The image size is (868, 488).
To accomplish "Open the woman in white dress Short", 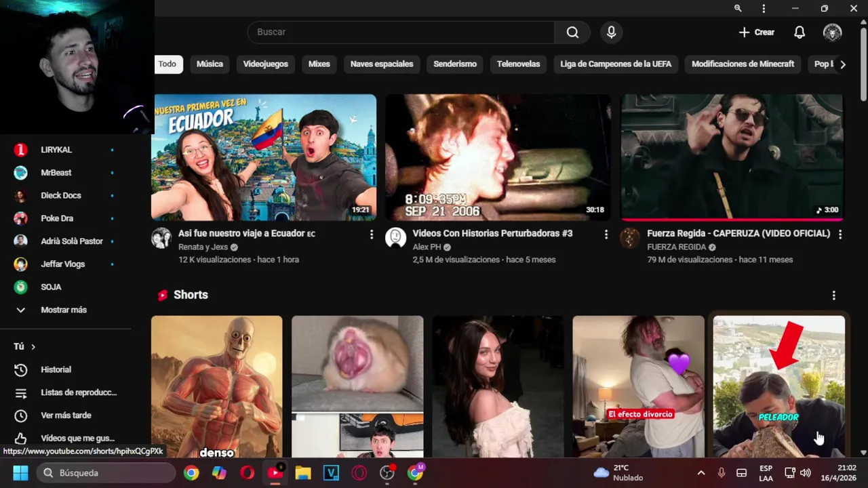I will tap(498, 386).
